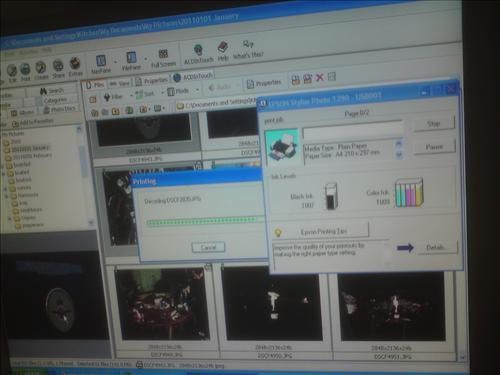Open the Sort dropdown menu
Viewport: 500px width, 375px height.
tap(145, 94)
